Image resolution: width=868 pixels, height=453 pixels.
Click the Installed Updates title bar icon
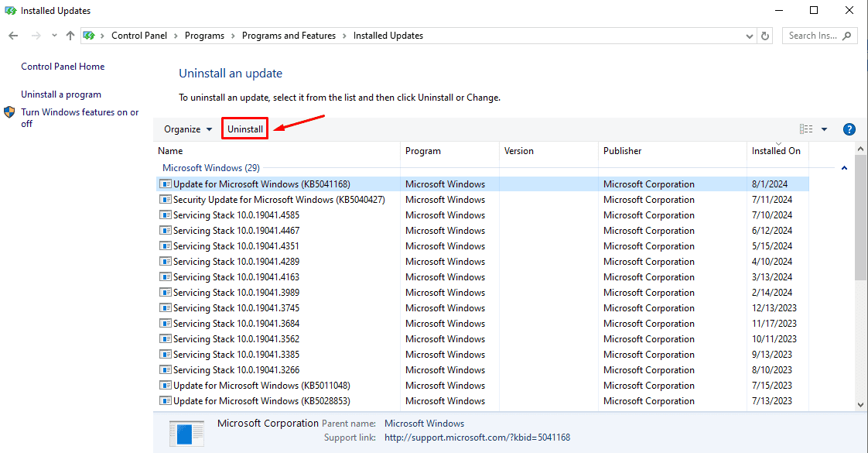click(11, 11)
